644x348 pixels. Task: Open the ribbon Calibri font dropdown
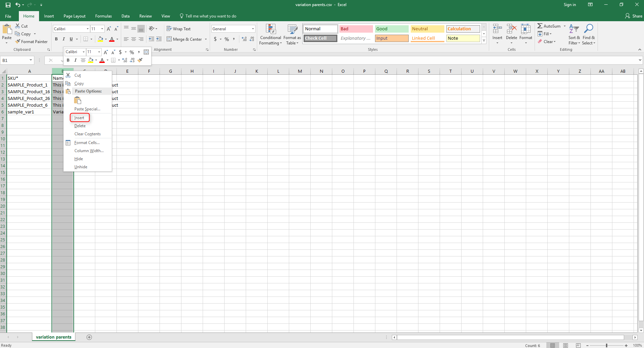[x=88, y=29]
